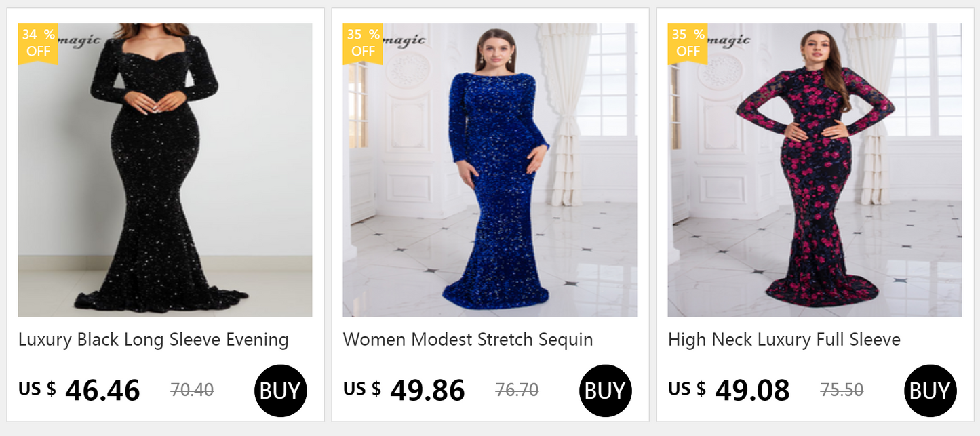Click the 34% OFF badge on the black dress

[37, 43]
